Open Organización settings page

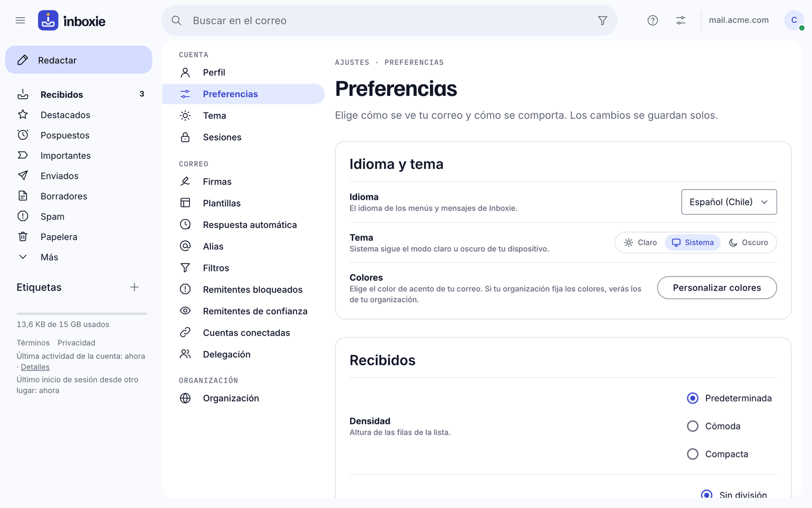point(244,398)
